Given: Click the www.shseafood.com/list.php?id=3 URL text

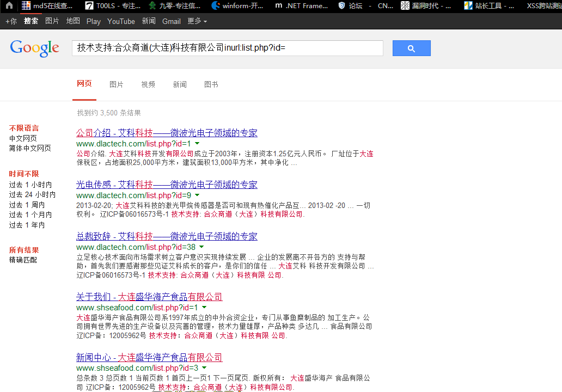Looking at the screenshot, I should tap(137, 368).
